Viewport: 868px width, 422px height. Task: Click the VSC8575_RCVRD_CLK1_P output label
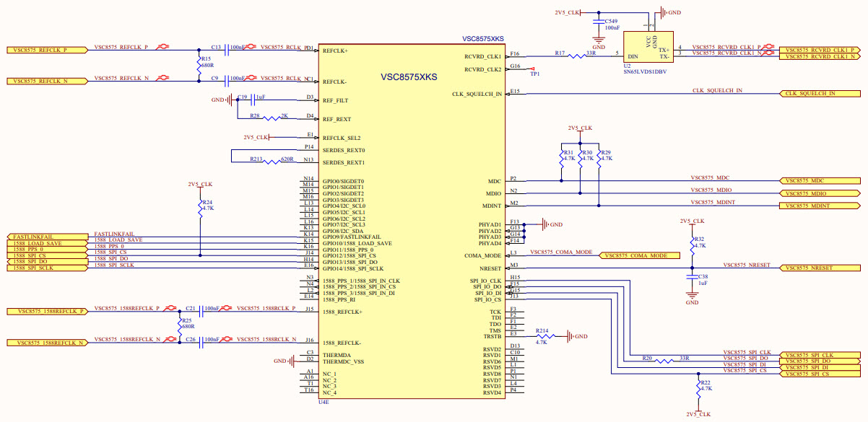818,49
